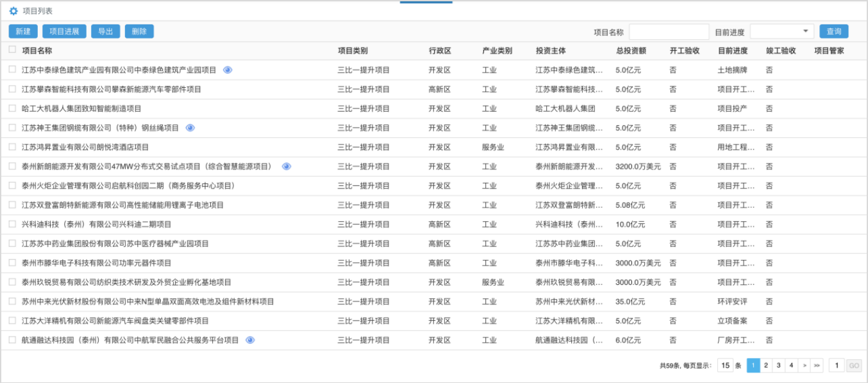Click the 导出 export button
868x383 pixels.
(105, 31)
